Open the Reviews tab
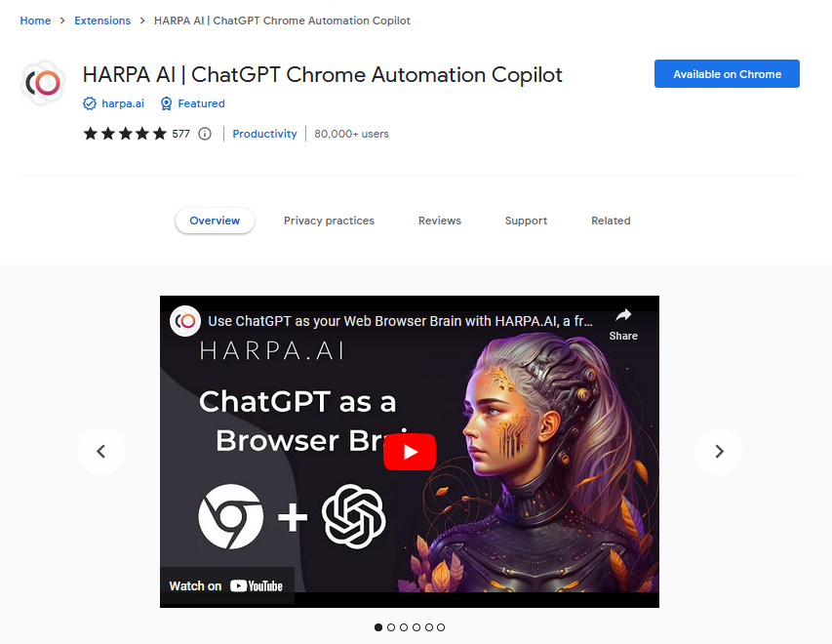 pyautogui.click(x=440, y=221)
